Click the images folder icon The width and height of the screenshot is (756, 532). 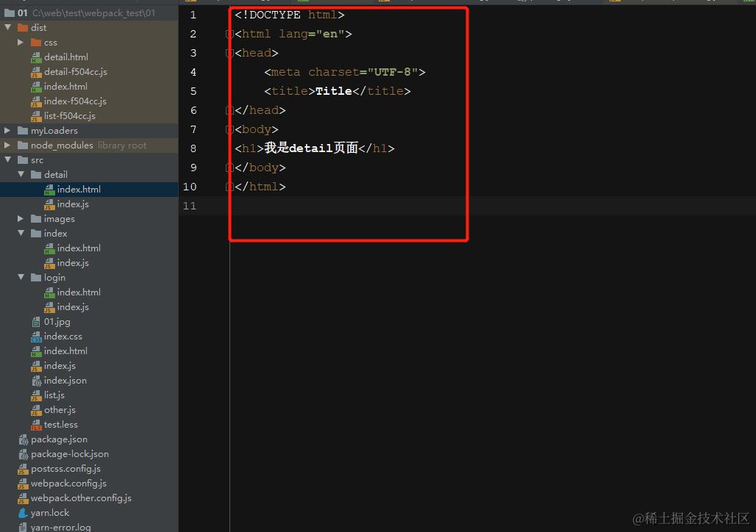(x=36, y=219)
